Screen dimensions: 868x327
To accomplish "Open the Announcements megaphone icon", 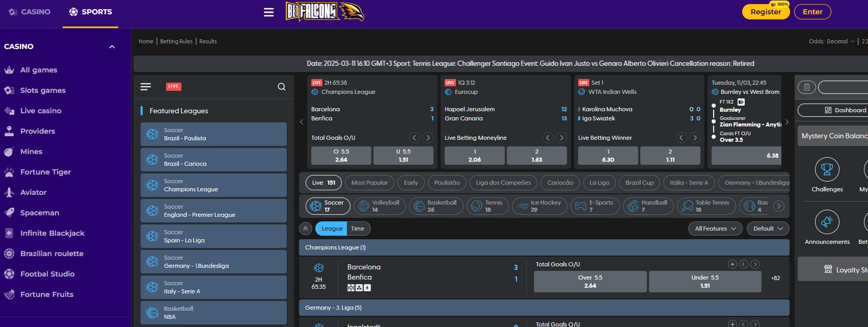I will click(827, 222).
